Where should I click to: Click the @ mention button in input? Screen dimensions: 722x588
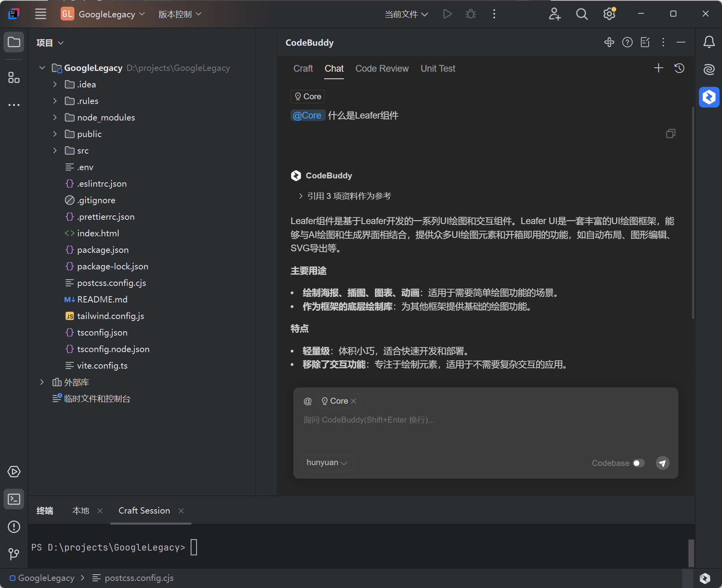tap(308, 401)
